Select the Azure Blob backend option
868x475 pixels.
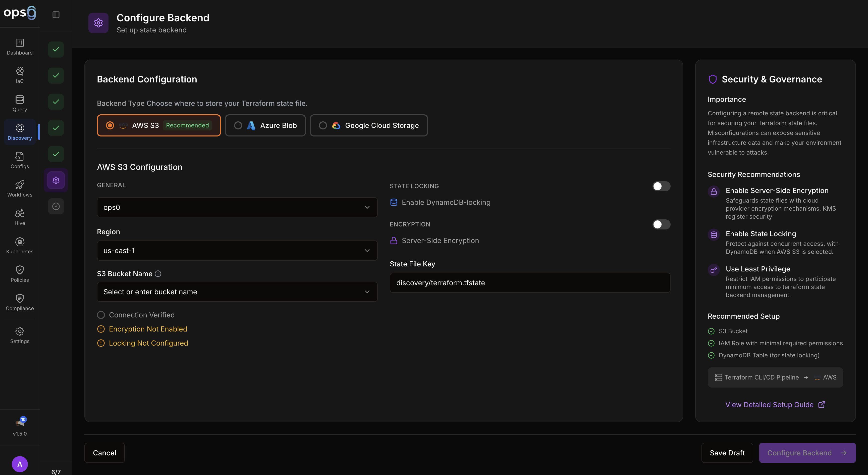[x=265, y=125]
